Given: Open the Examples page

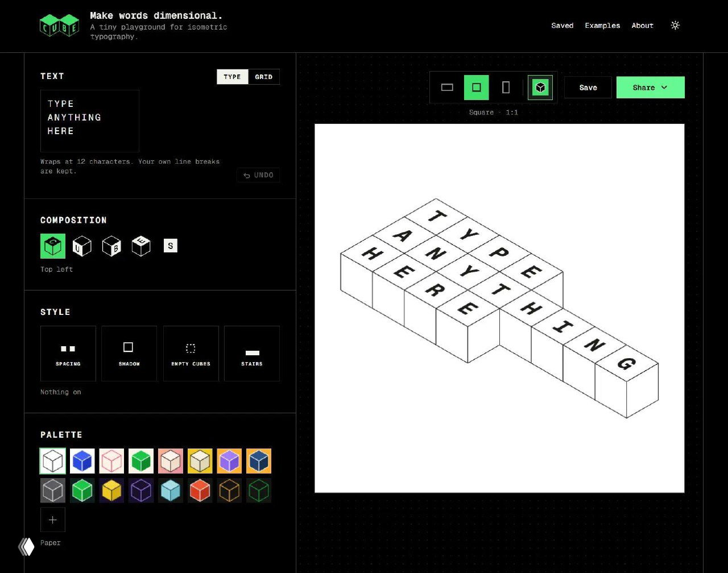Looking at the screenshot, I should [x=602, y=26].
